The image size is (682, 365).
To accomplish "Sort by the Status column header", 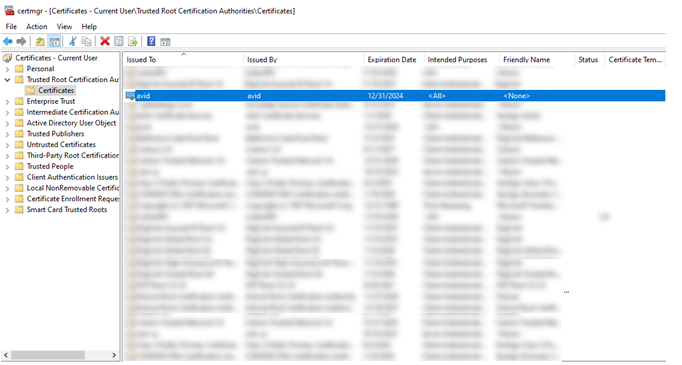I will coord(589,60).
